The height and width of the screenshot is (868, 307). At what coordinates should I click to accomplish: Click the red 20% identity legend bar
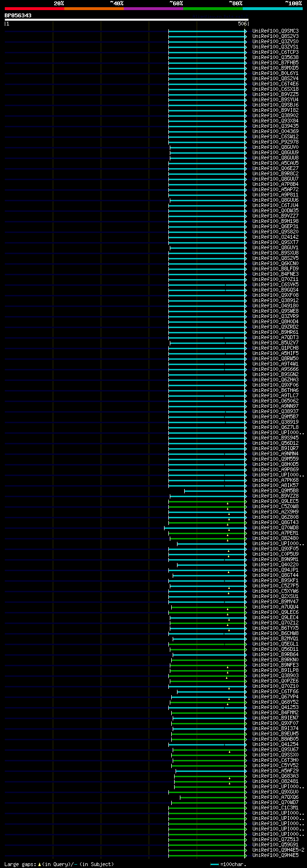pos(35,9)
